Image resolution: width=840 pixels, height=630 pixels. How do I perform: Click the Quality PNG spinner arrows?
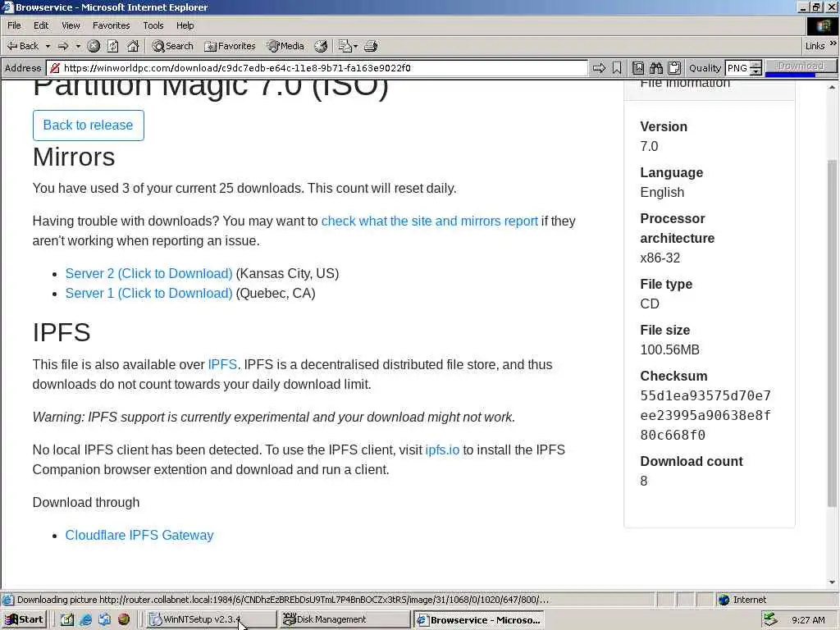coord(756,68)
